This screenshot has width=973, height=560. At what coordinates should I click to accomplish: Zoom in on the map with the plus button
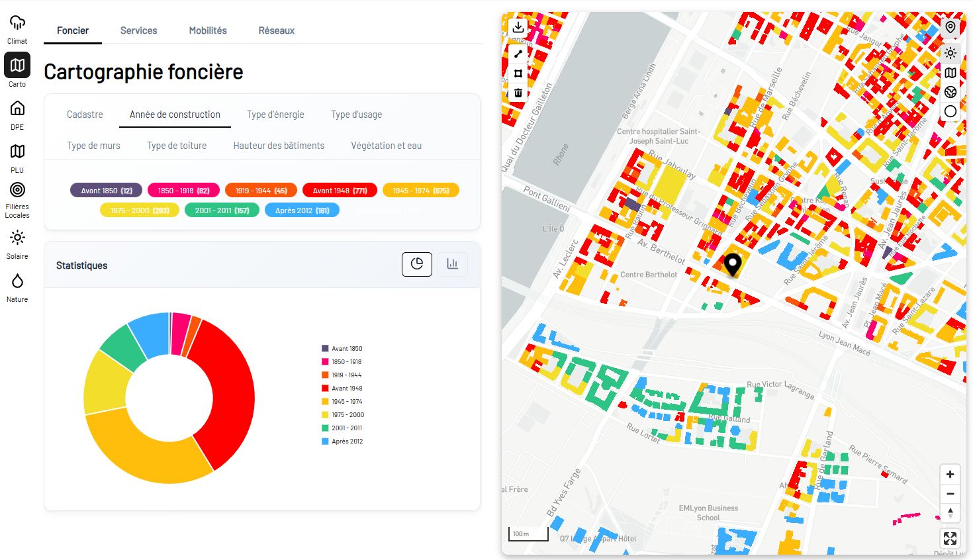coord(950,474)
